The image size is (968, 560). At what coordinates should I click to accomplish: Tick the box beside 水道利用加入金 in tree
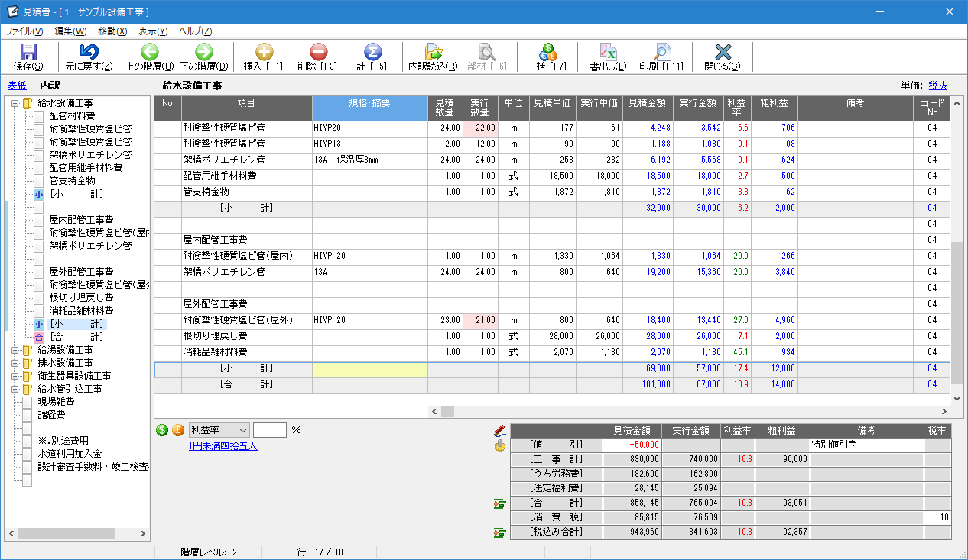pos(28,454)
